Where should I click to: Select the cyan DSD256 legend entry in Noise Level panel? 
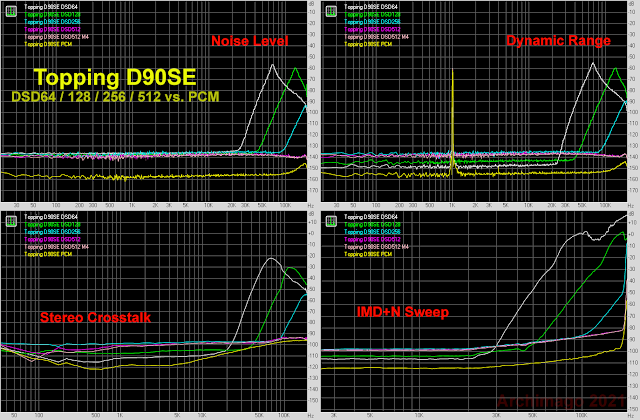(52, 22)
